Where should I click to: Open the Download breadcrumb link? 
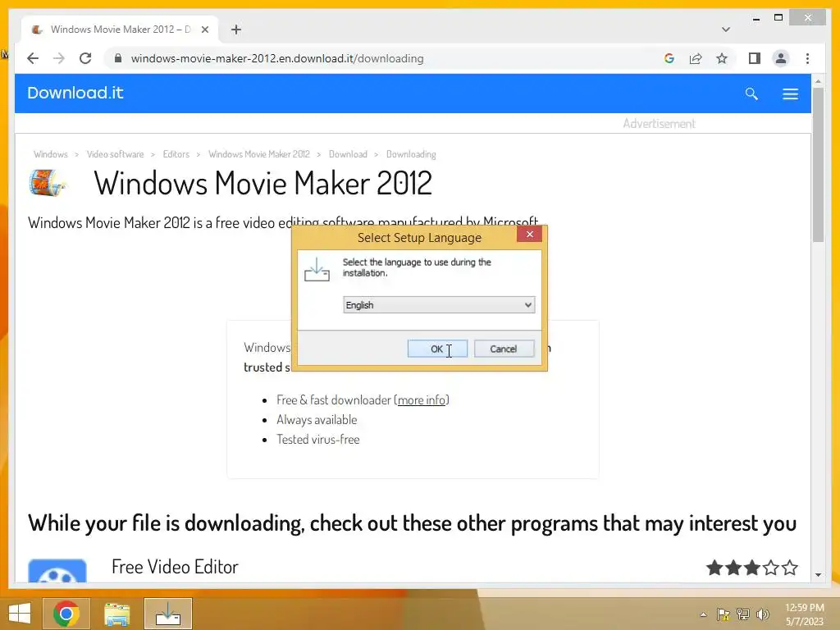[348, 154]
